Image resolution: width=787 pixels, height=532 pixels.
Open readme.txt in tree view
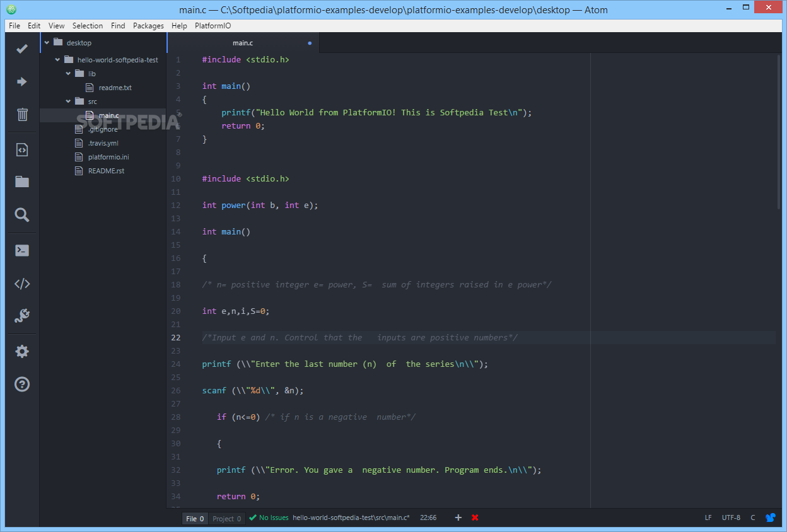pyautogui.click(x=115, y=88)
